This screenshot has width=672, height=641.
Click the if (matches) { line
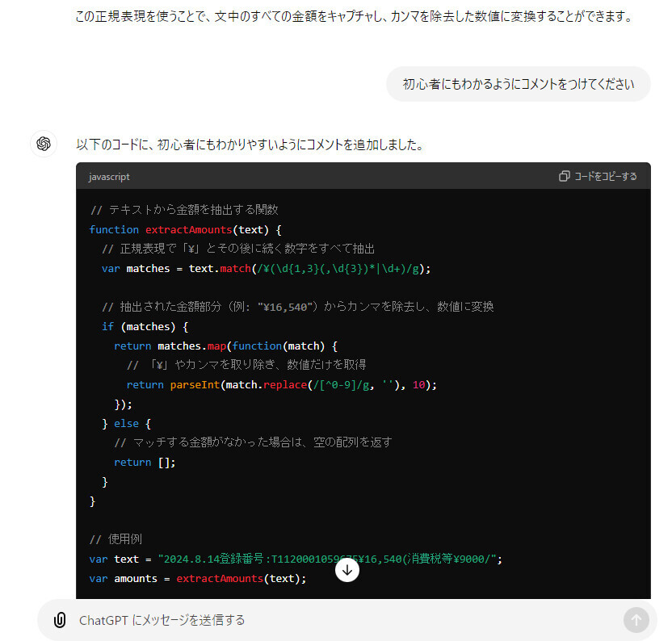click(x=145, y=326)
